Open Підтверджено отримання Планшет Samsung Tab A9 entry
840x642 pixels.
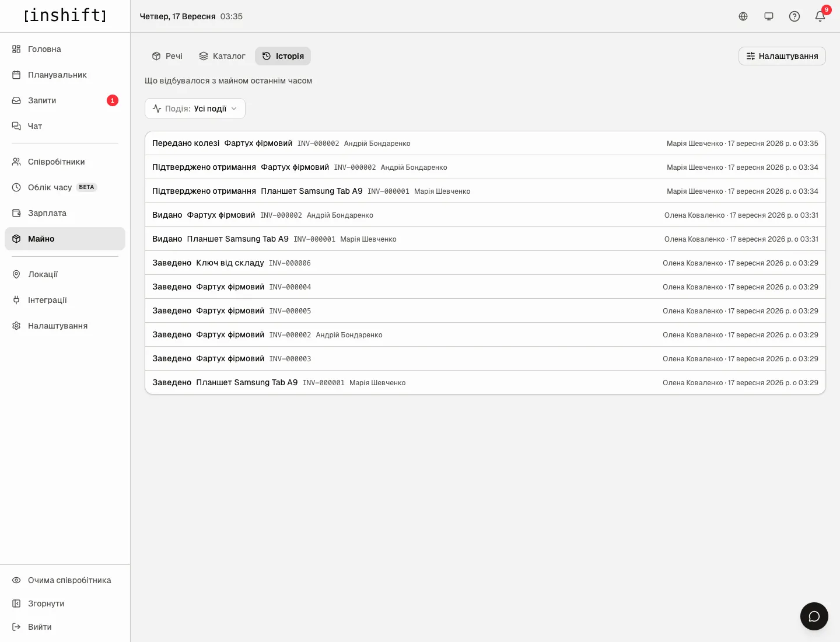pyautogui.click(x=485, y=191)
